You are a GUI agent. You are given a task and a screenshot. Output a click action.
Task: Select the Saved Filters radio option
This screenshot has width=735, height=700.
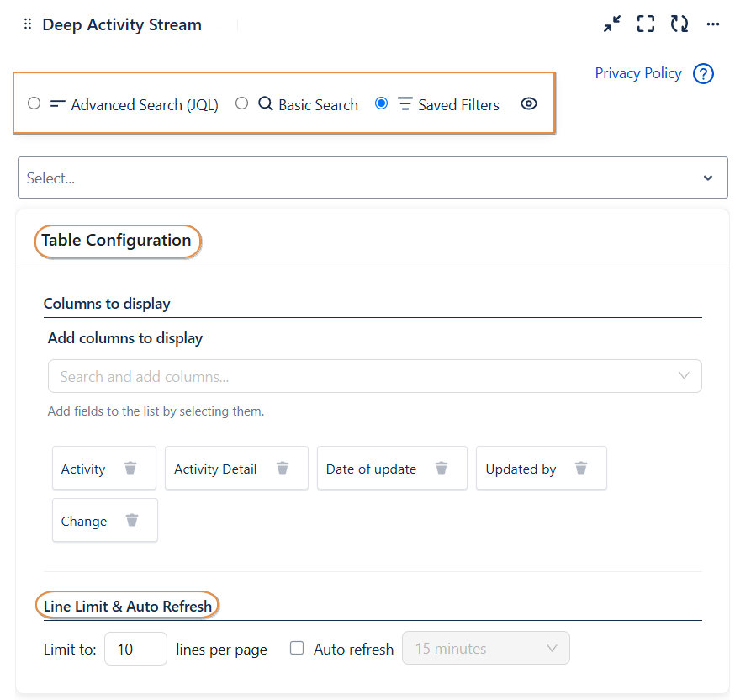(x=382, y=103)
